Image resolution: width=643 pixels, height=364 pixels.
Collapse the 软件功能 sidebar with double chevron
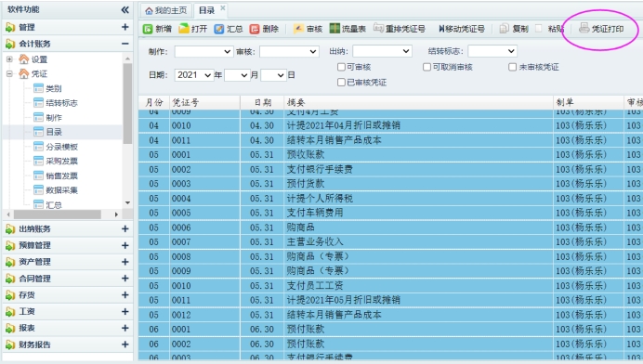click(x=125, y=10)
